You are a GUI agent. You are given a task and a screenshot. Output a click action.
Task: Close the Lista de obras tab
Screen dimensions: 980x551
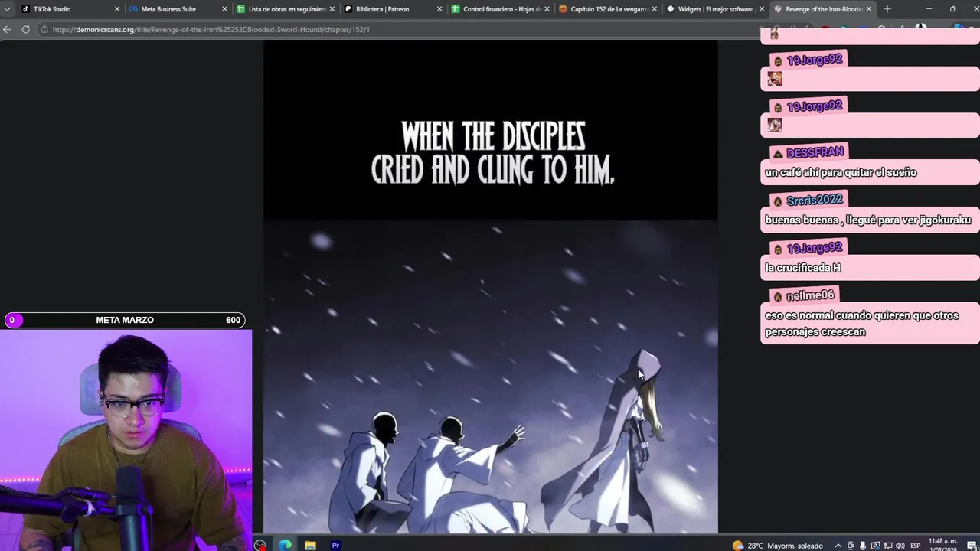coord(332,9)
